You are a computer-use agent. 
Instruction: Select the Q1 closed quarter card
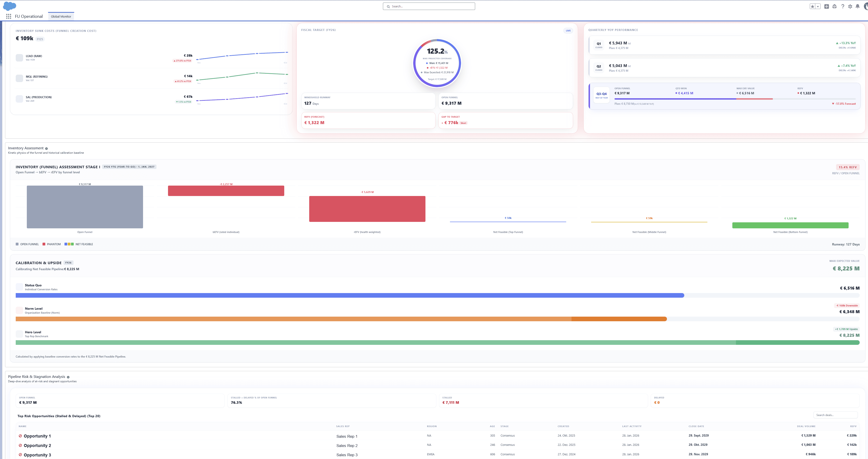tap(724, 45)
